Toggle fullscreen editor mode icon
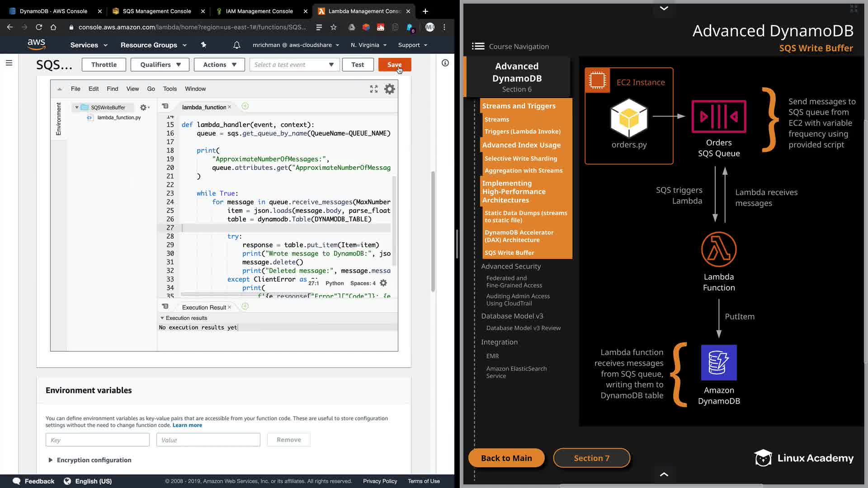 [373, 89]
